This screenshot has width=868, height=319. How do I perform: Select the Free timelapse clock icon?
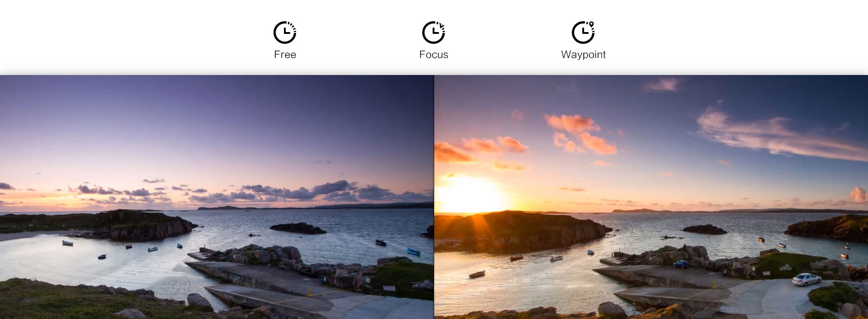coord(285,33)
